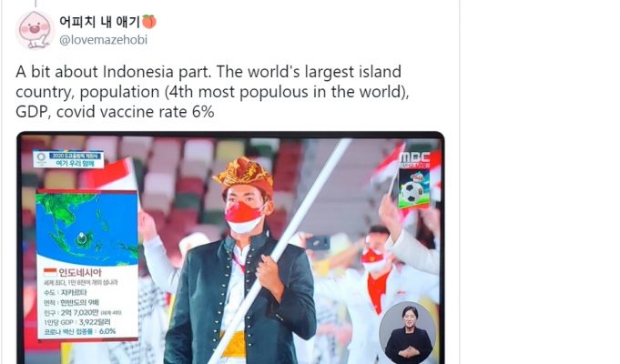
Task: Click the flag bearer's red-white mask
Action: pos(244,217)
